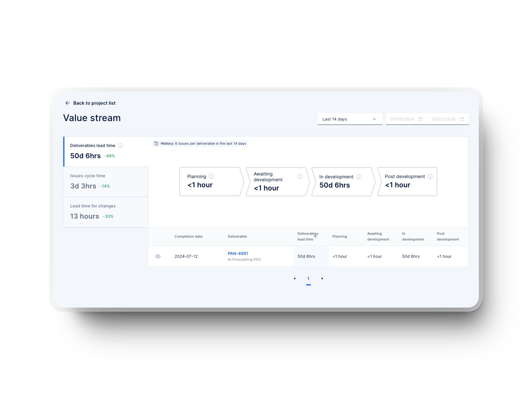Click the info icon beside Deliverables lead time
Screen dimensions: 532x399
point(121,145)
